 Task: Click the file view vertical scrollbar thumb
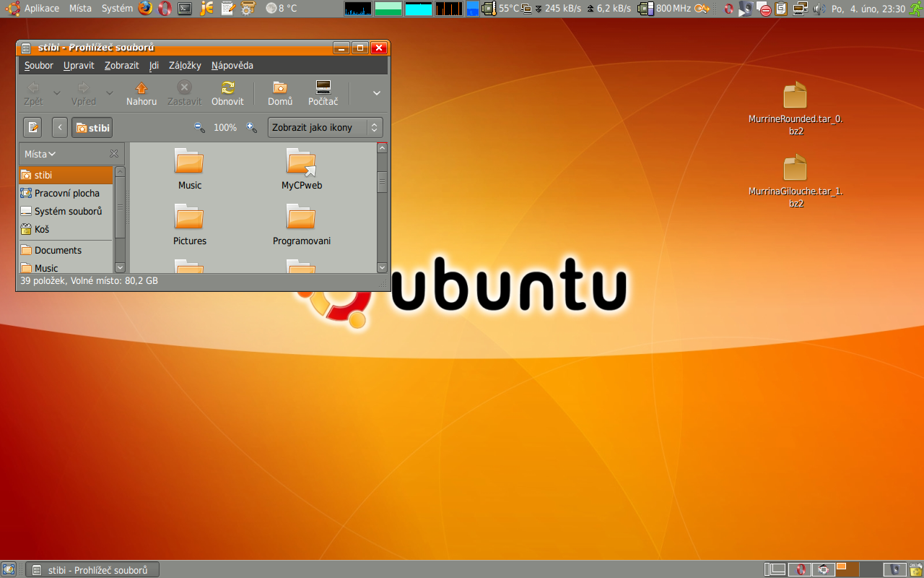pyautogui.click(x=383, y=181)
